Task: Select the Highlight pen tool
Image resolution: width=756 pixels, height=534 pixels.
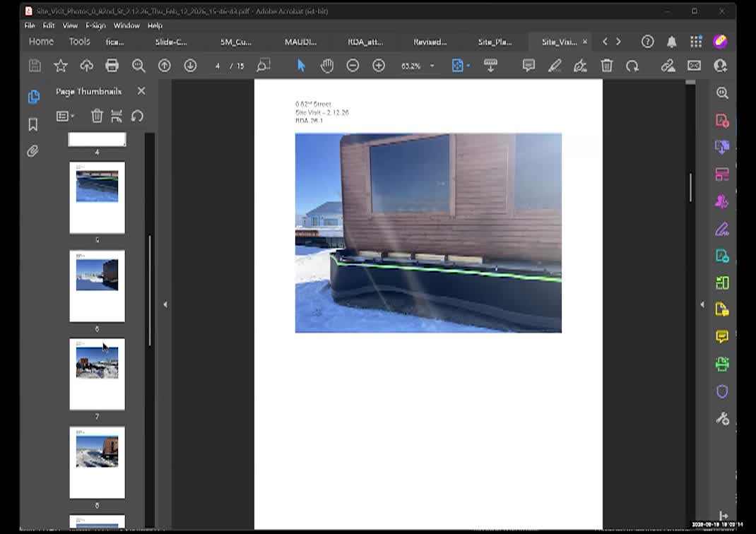Action: pos(555,66)
